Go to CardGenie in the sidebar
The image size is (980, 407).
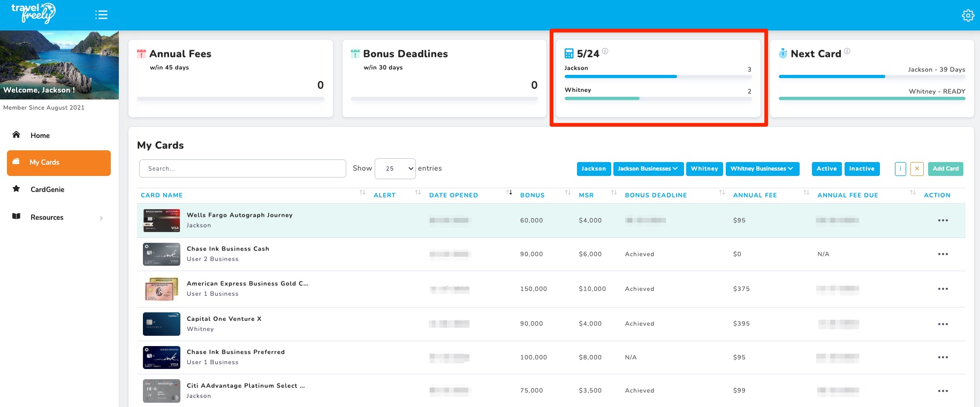(x=47, y=189)
